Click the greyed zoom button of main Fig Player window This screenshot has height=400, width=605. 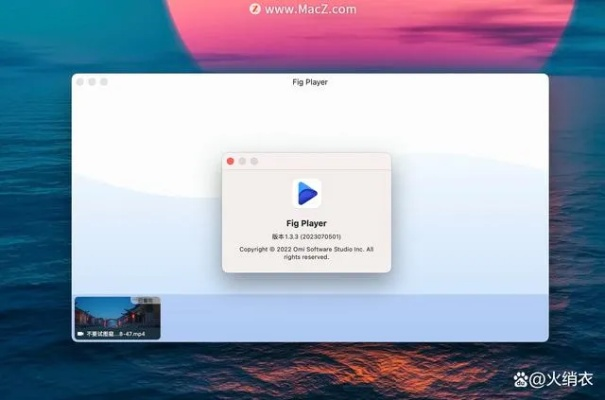pos(104,82)
